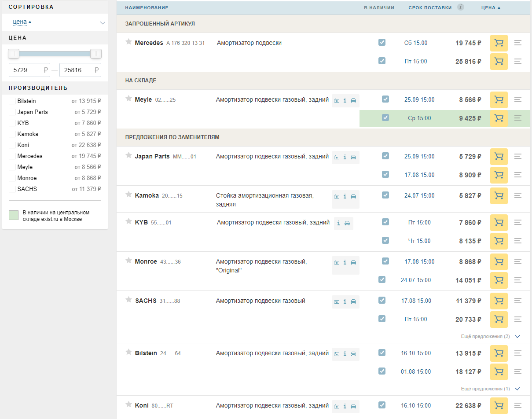Add the Bilstein 18 127 ₽ offer to cart
Viewport: 532px width, 419px height.
[499, 372]
